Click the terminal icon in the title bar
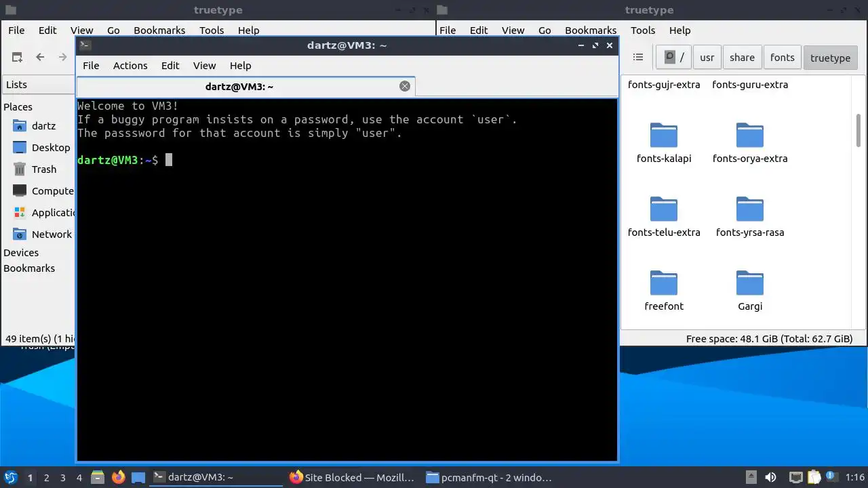Image resolution: width=868 pixels, height=488 pixels. point(85,45)
